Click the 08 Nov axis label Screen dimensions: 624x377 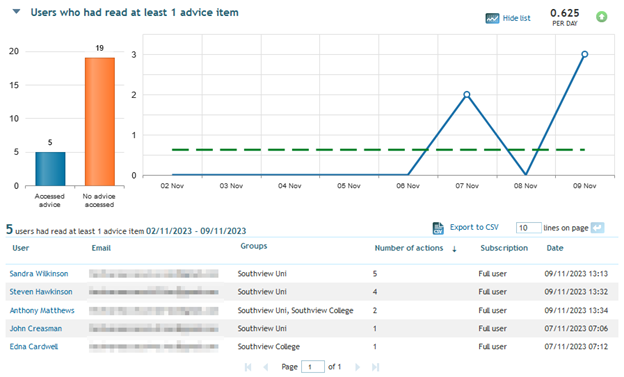point(525,186)
